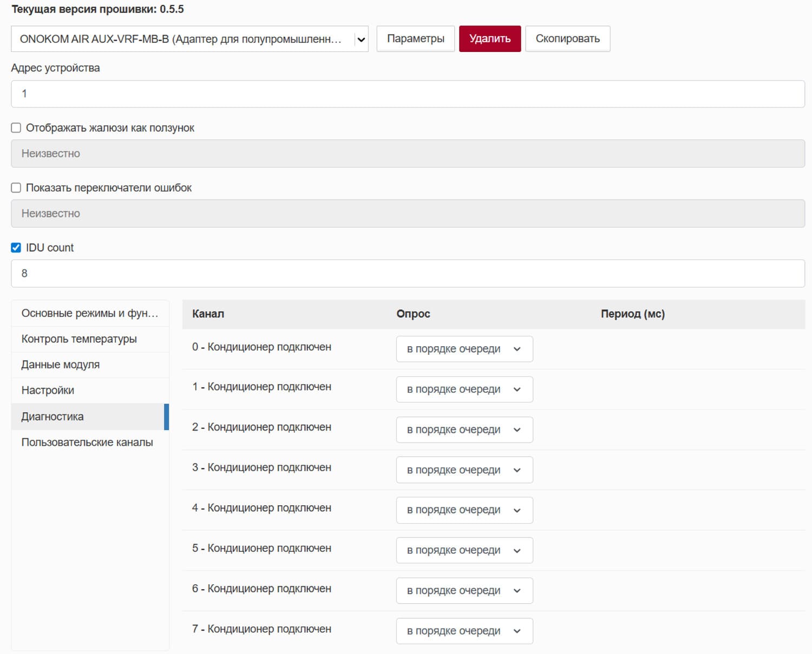This screenshot has width=812, height=654.
Task: Open polling dropdown for channel 2
Action: coord(464,430)
